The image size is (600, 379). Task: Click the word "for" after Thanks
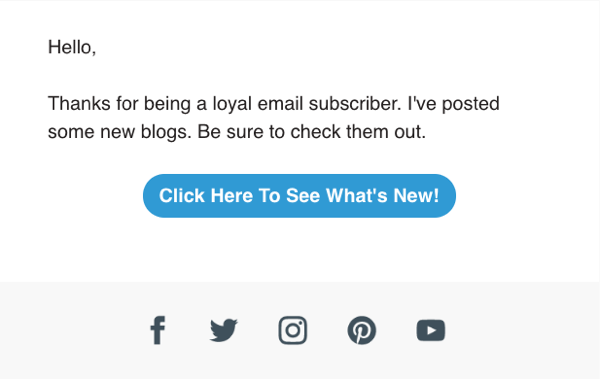click(x=127, y=104)
